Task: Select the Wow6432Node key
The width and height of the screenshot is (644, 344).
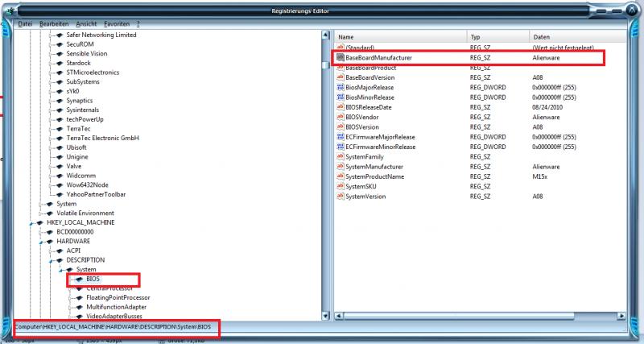Action: (x=88, y=185)
